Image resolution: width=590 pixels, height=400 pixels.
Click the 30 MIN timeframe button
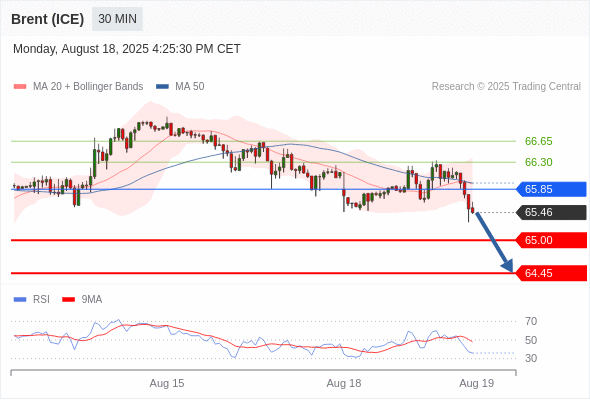pyautogui.click(x=117, y=19)
